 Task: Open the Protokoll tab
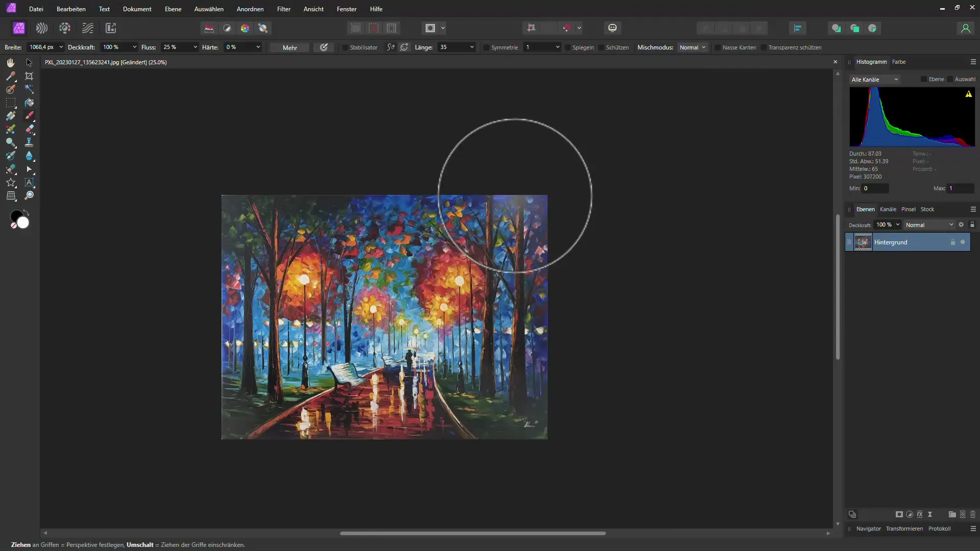(x=939, y=529)
